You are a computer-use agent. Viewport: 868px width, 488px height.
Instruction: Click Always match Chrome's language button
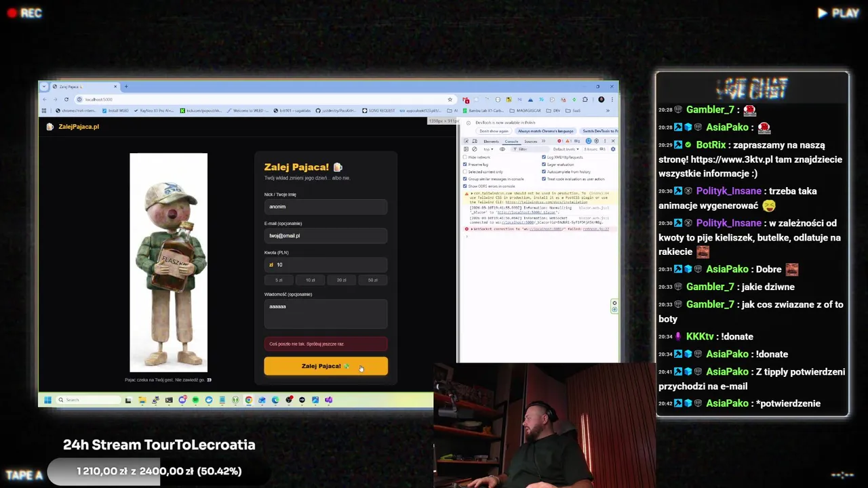[x=545, y=131]
